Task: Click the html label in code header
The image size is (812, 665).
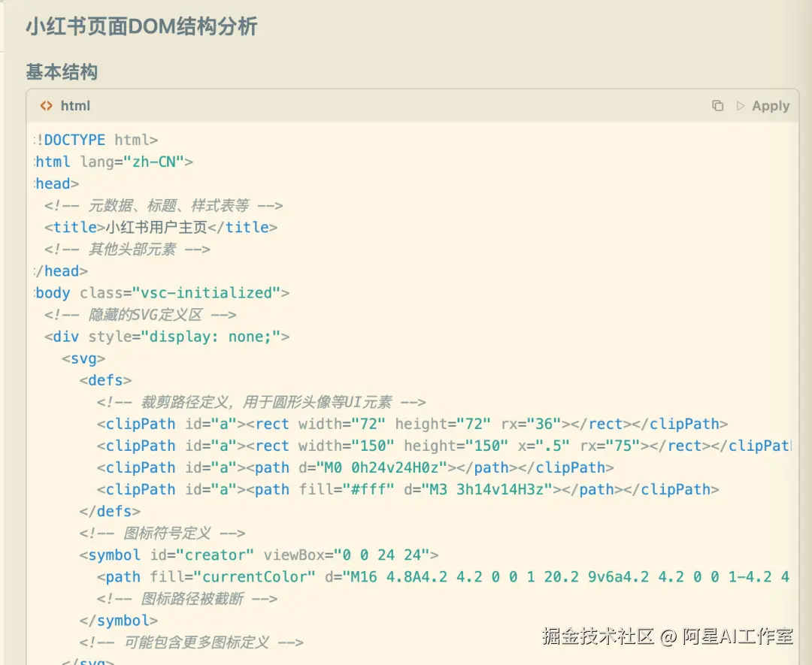Action: coord(75,105)
